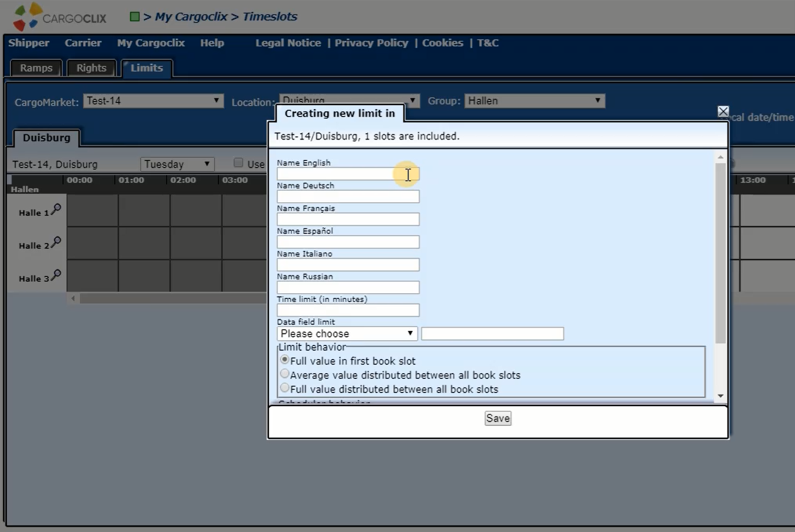Select Full value in first book slot
The image size is (795, 532).
click(285, 360)
